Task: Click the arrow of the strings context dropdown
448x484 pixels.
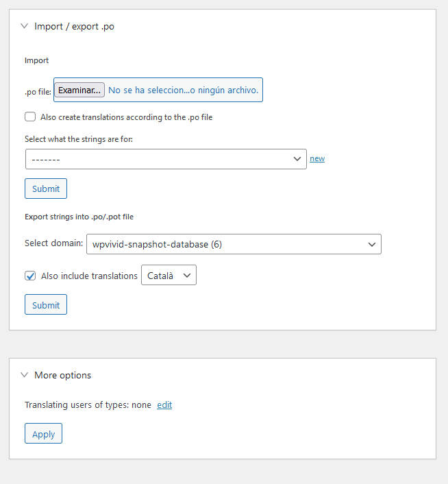Action: coord(297,159)
